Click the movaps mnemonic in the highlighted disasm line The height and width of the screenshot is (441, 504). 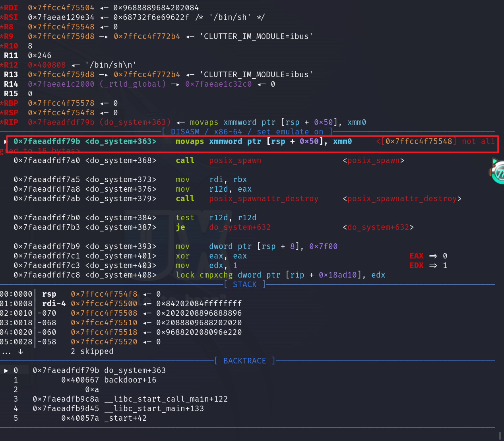click(190, 141)
